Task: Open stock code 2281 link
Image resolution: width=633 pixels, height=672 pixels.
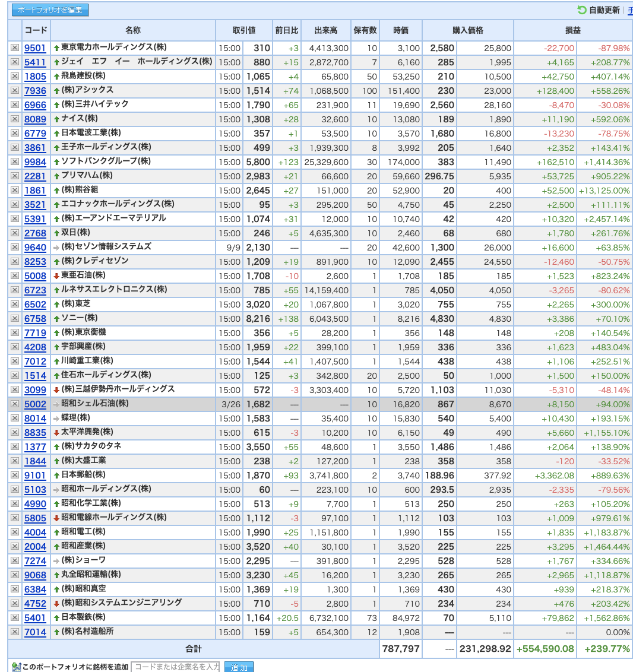Action: [x=35, y=176]
